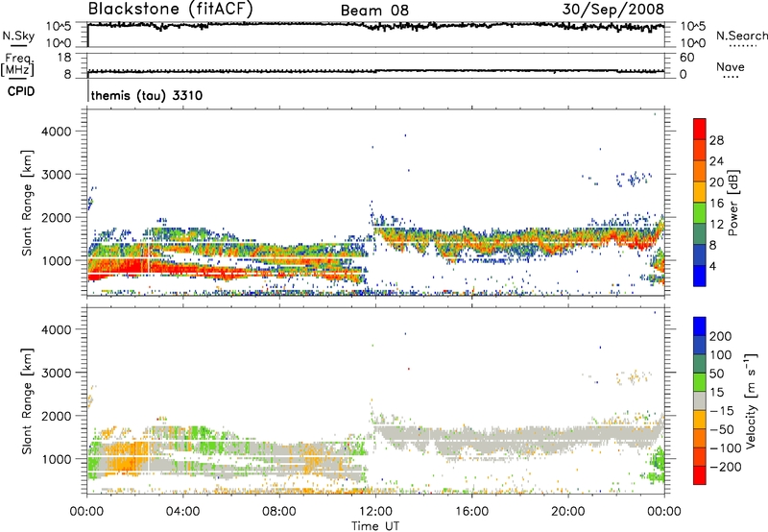Click the 2000 tick in the velocity panel
768x532 pixels.
click(57, 416)
